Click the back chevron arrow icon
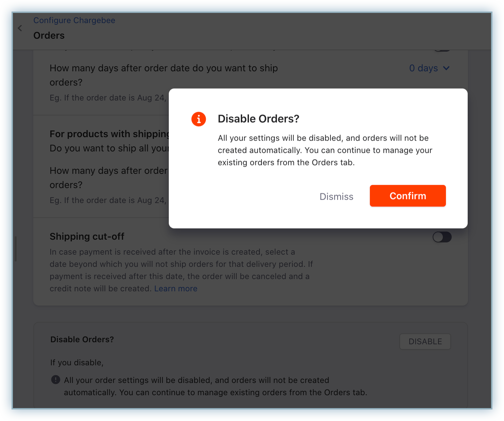Image resolution: width=504 pixels, height=421 pixels. click(20, 28)
